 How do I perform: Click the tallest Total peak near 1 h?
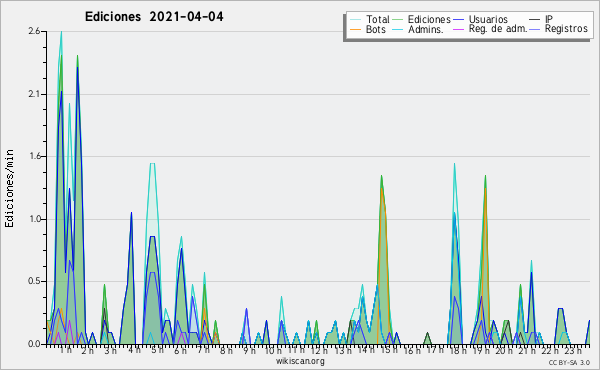[61, 32]
